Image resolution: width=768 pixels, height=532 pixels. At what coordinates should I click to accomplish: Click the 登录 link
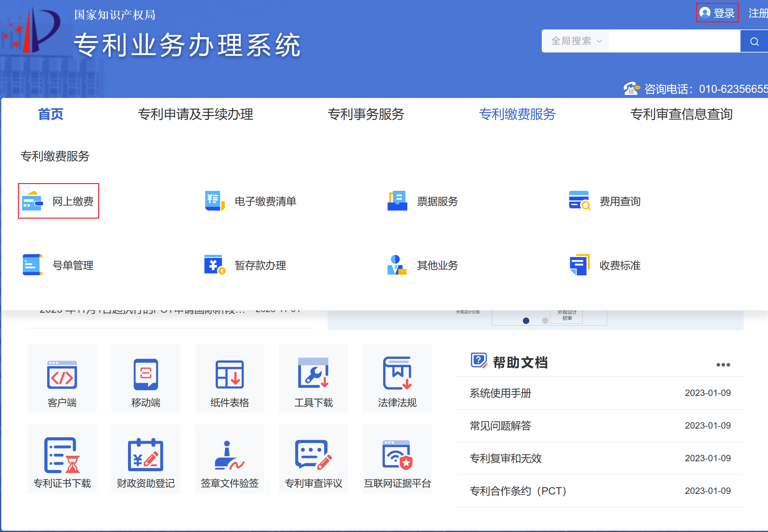tap(724, 13)
